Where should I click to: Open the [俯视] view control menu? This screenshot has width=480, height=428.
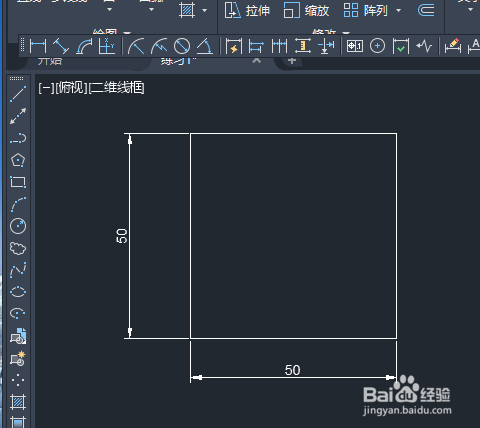tap(71, 88)
